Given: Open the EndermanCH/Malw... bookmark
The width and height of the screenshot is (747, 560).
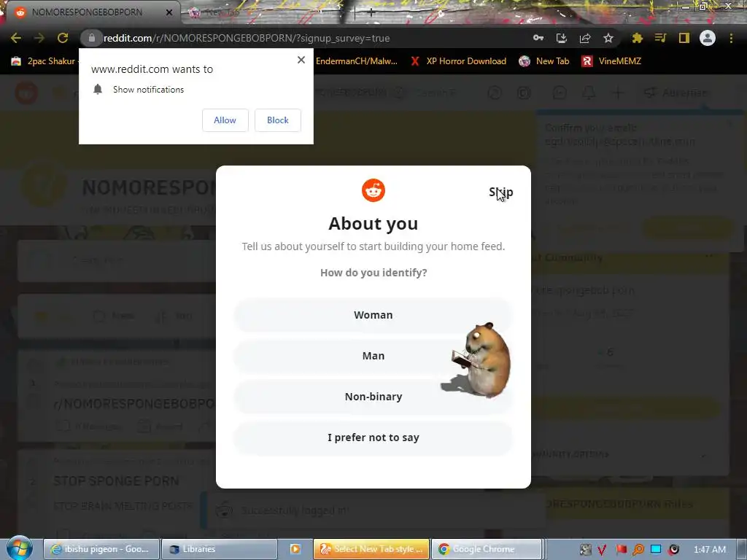Looking at the screenshot, I should click(356, 61).
